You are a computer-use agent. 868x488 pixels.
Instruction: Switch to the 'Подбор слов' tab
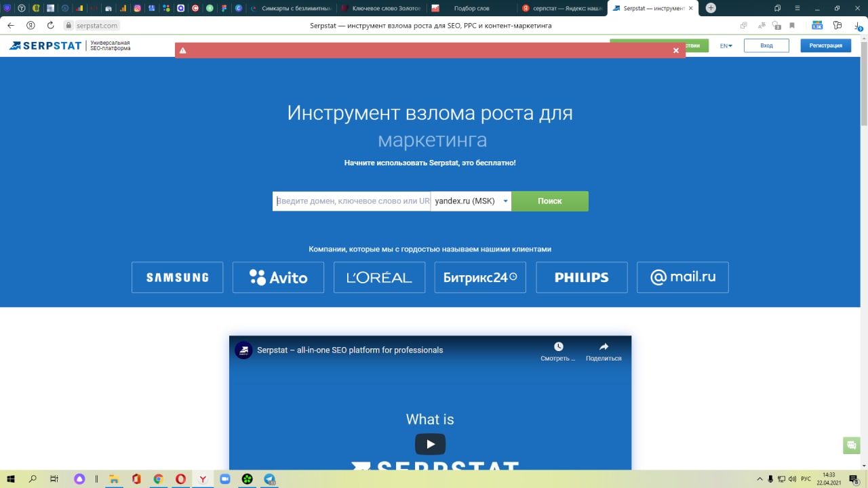[471, 8]
